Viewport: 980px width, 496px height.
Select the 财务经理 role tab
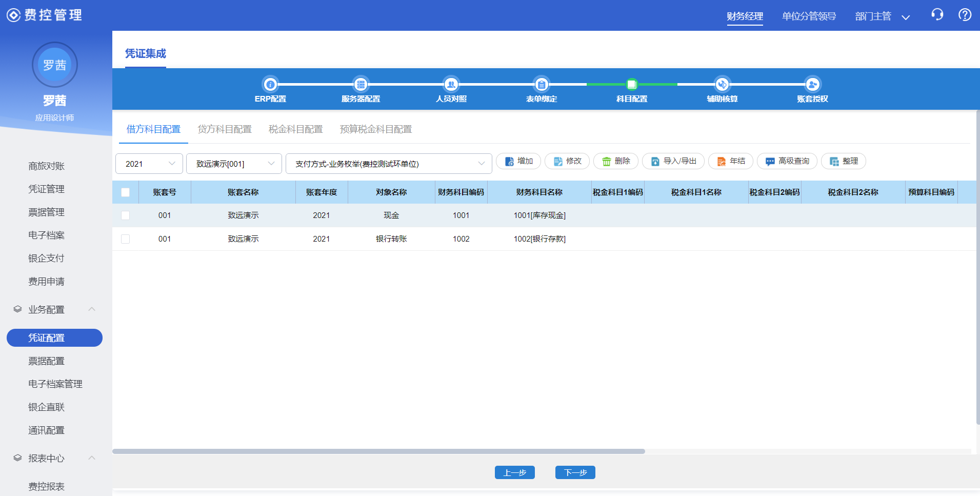coord(745,16)
